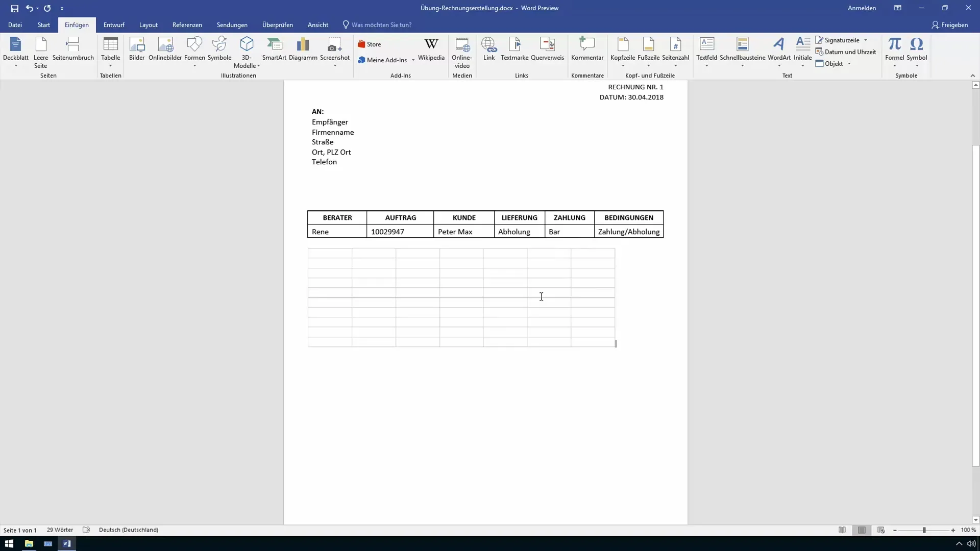Switch to the Layout tab
Image resolution: width=980 pixels, height=551 pixels.
click(149, 25)
